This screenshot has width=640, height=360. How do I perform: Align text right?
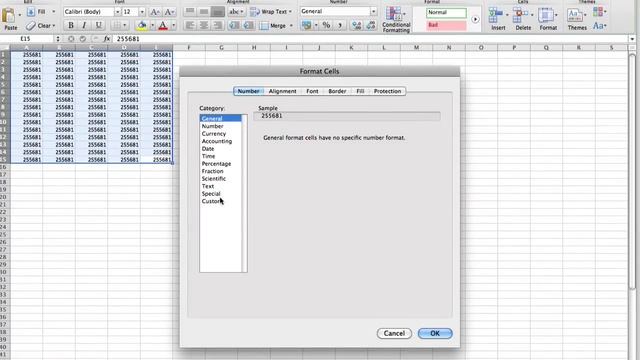pos(218,25)
